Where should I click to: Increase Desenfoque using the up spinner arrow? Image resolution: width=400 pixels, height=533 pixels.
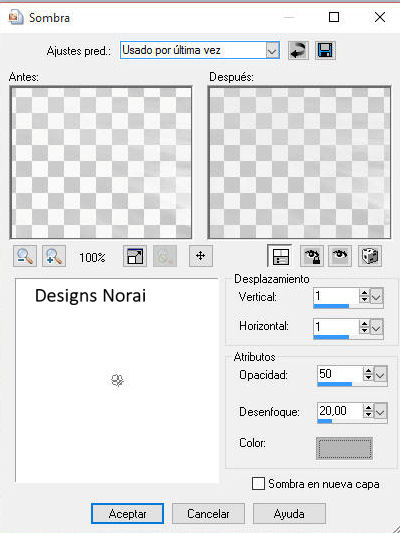coord(368,408)
